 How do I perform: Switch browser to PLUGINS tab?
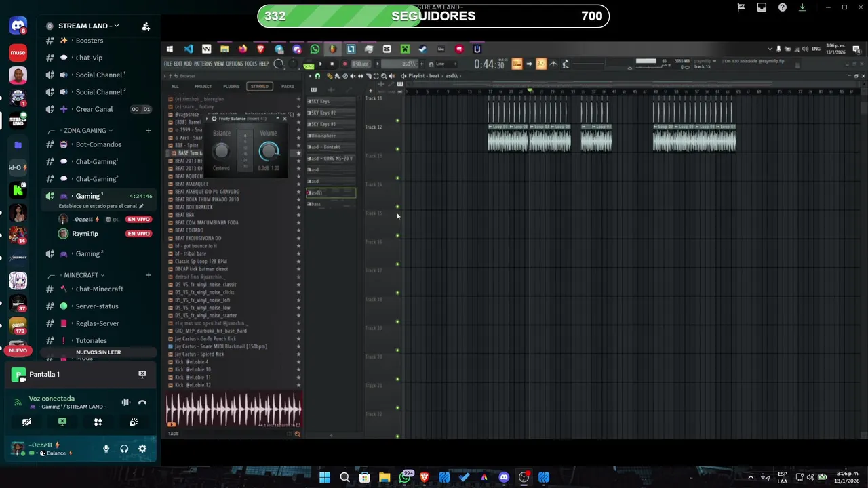231,87
